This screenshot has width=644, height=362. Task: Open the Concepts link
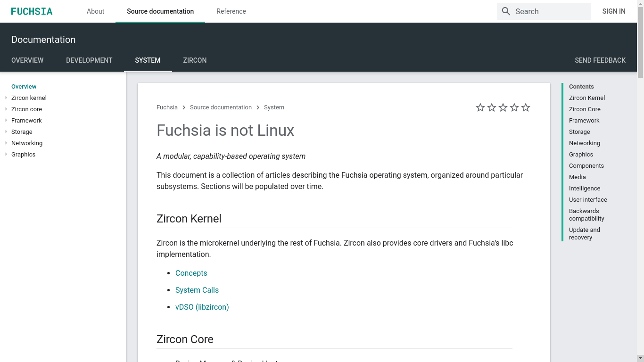click(191, 273)
